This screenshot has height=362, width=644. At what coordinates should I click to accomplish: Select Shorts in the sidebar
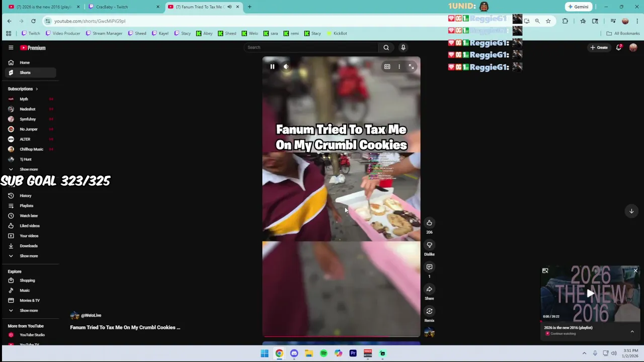[x=30, y=72]
